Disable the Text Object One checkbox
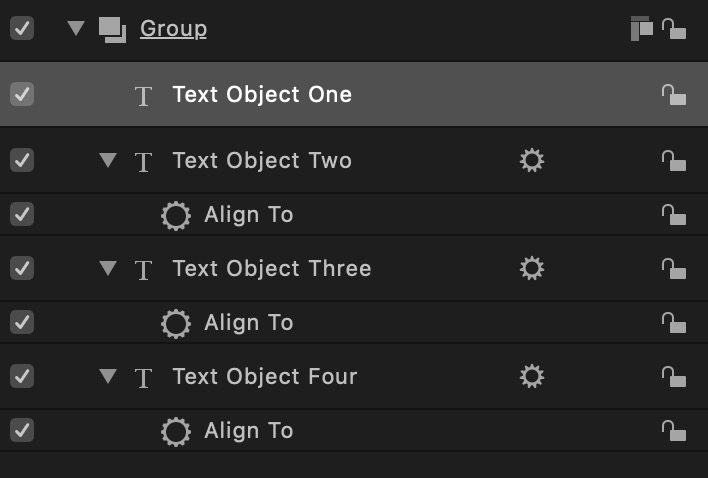This screenshot has width=708, height=478. pos(21,94)
